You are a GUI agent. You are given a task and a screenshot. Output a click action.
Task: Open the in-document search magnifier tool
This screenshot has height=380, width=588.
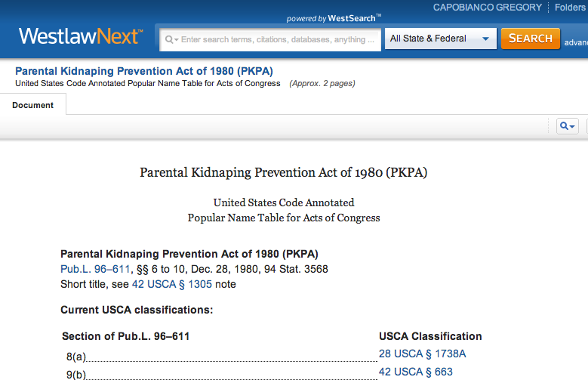pyautogui.click(x=567, y=126)
